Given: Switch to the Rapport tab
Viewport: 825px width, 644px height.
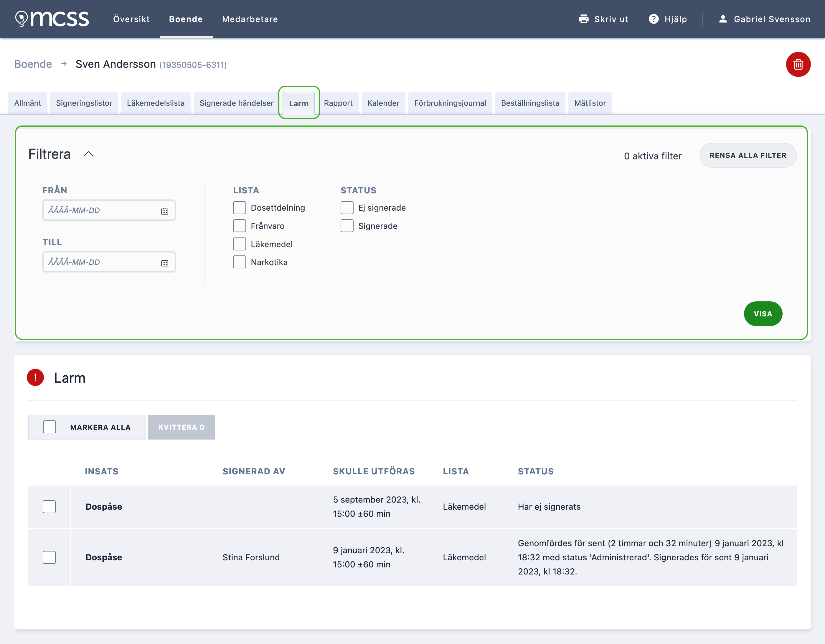Looking at the screenshot, I should pyautogui.click(x=338, y=103).
